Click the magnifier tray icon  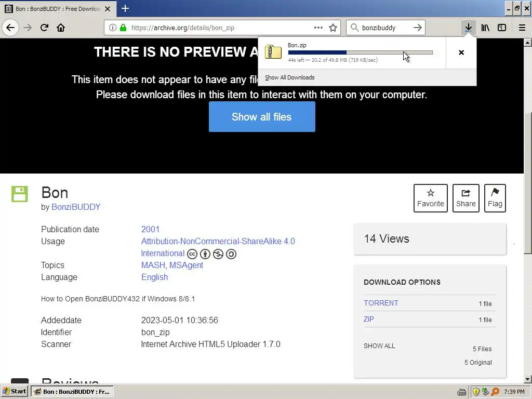pyautogui.click(x=495, y=392)
